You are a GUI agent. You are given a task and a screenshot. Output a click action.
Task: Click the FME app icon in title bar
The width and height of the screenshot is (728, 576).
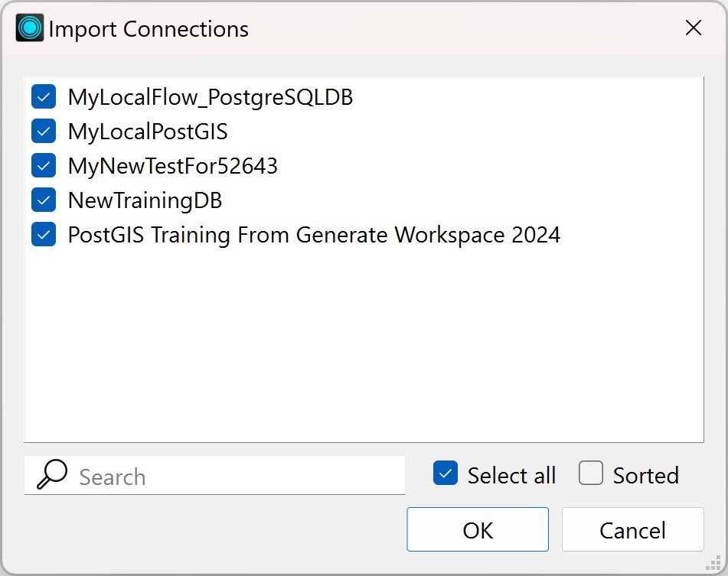[x=30, y=28]
